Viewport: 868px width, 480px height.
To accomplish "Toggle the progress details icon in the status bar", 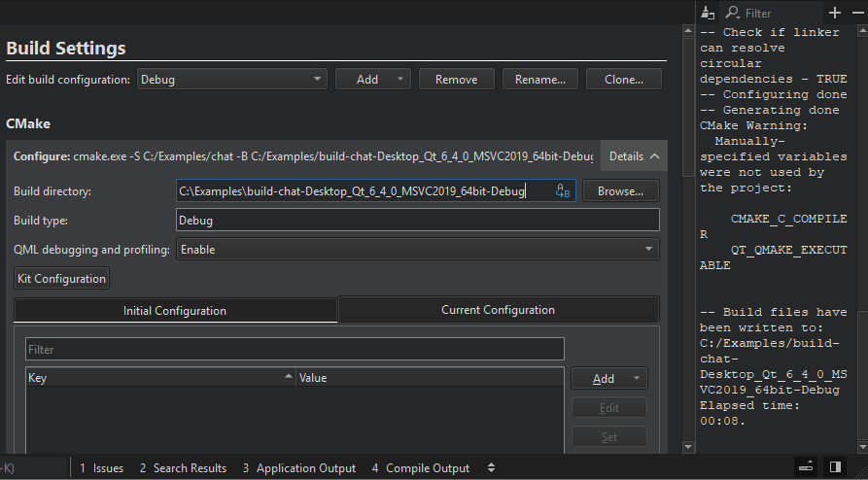I will 806,467.
